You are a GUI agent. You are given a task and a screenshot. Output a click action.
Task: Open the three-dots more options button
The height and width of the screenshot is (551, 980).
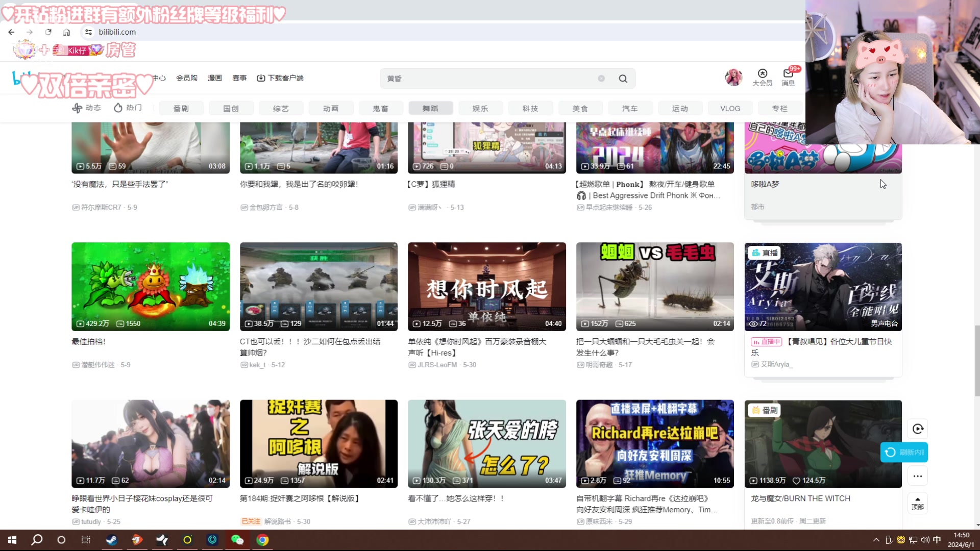[x=917, y=476]
